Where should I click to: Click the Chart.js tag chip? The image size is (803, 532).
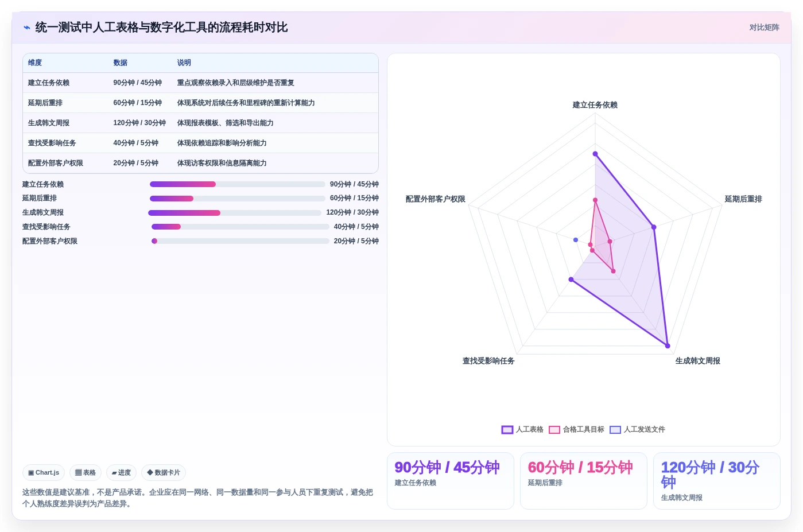click(x=44, y=473)
